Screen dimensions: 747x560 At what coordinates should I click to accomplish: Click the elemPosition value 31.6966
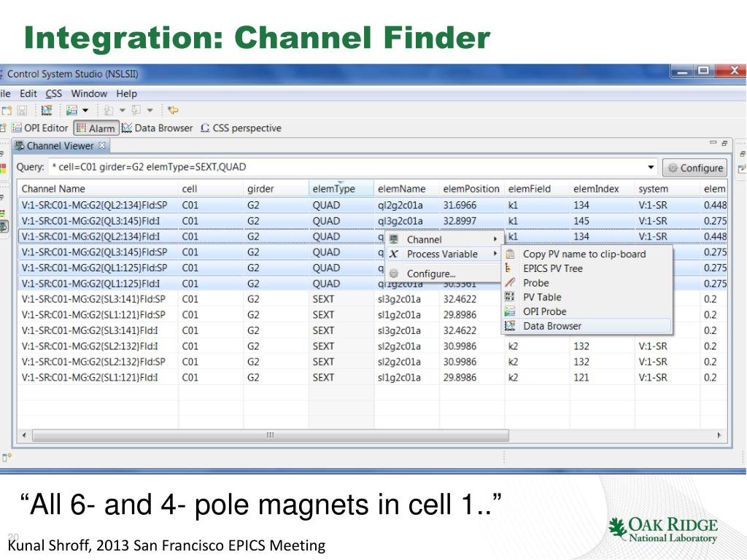coord(460,205)
